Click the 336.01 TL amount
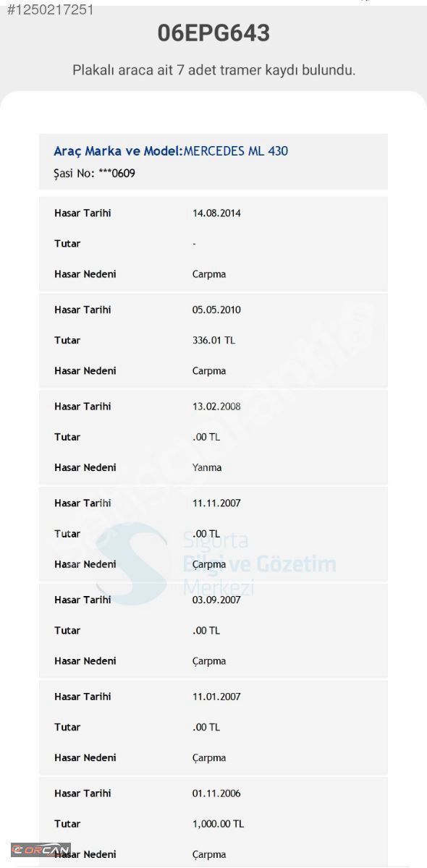The width and height of the screenshot is (427, 868). pyautogui.click(x=213, y=340)
